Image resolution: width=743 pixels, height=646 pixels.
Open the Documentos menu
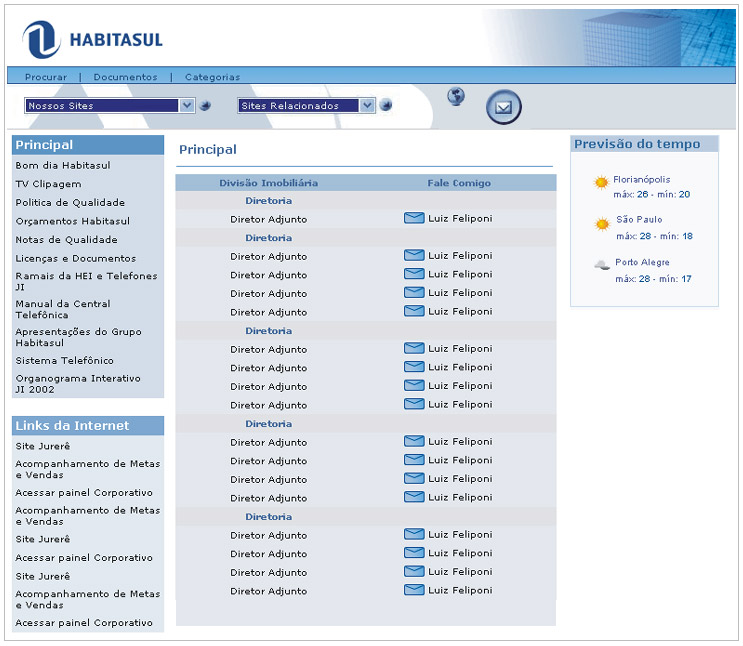pyautogui.click(x=125, y=77)
